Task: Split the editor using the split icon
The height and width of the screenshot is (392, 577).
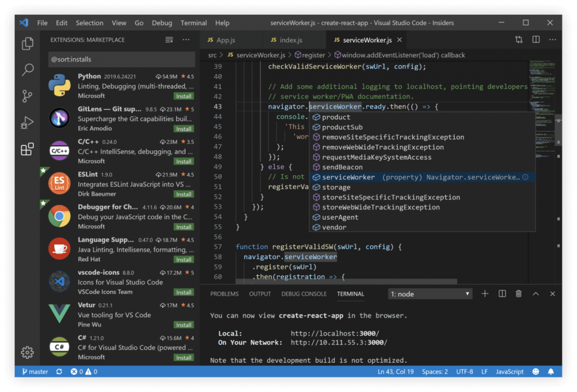Action: tap(535, 39)
